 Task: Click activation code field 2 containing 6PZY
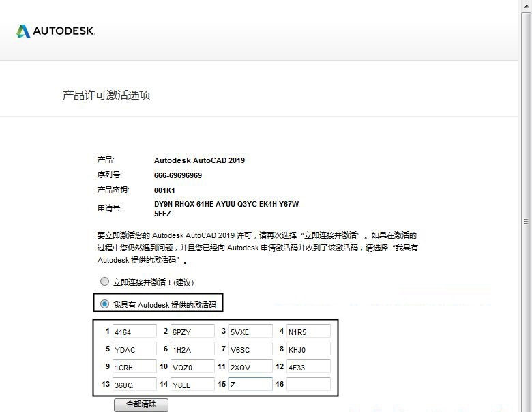point(193,332)
